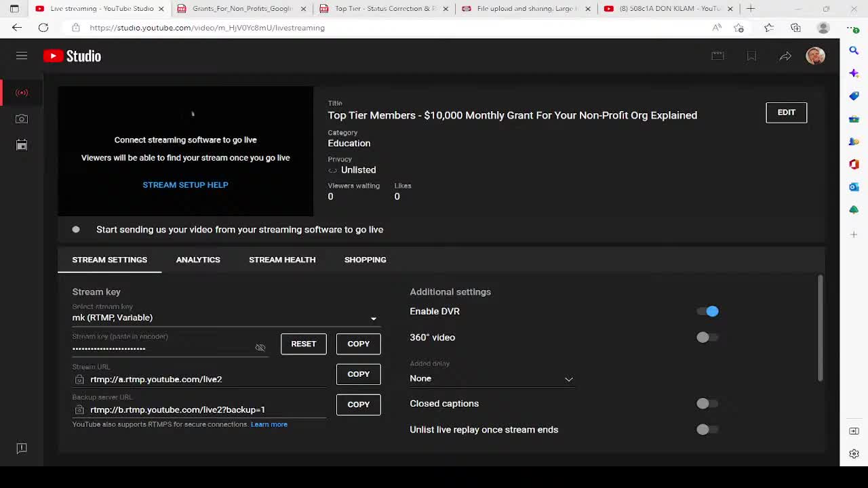Toggle the Enable DVR switch
Viewport: 868px width, 488px height.
(707, 311)
